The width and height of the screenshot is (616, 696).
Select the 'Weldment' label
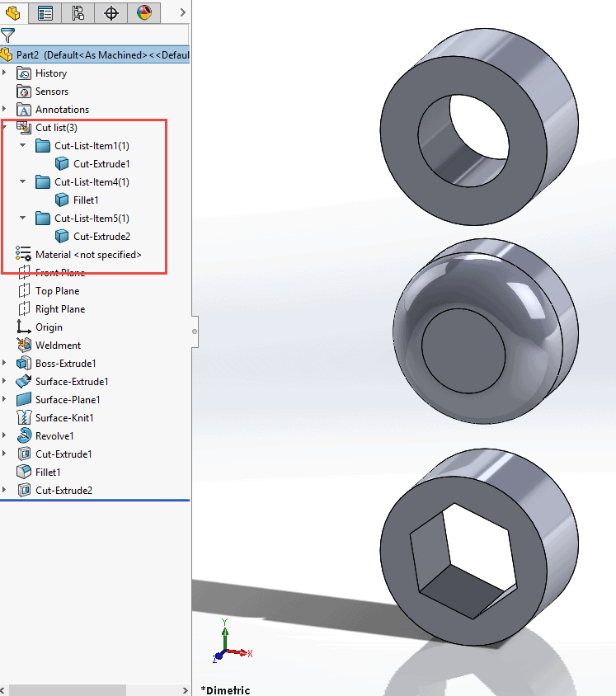tap(59, 346)
